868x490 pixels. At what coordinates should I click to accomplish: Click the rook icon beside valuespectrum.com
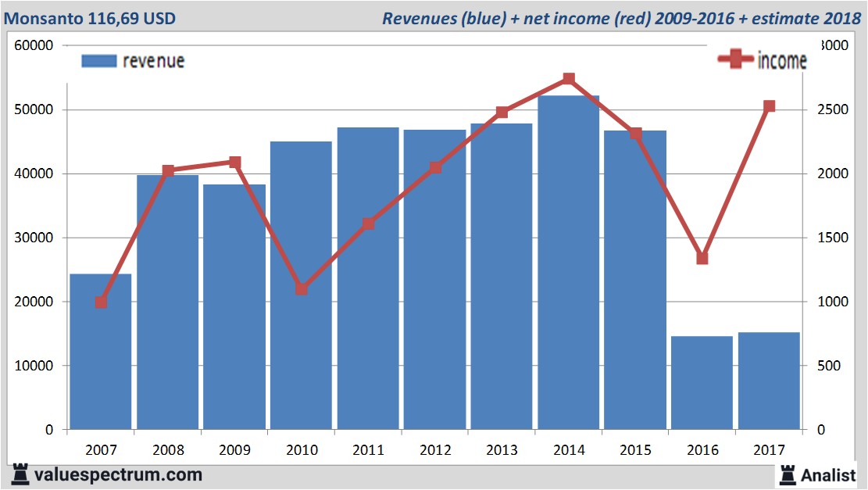[x=20, y=474]
